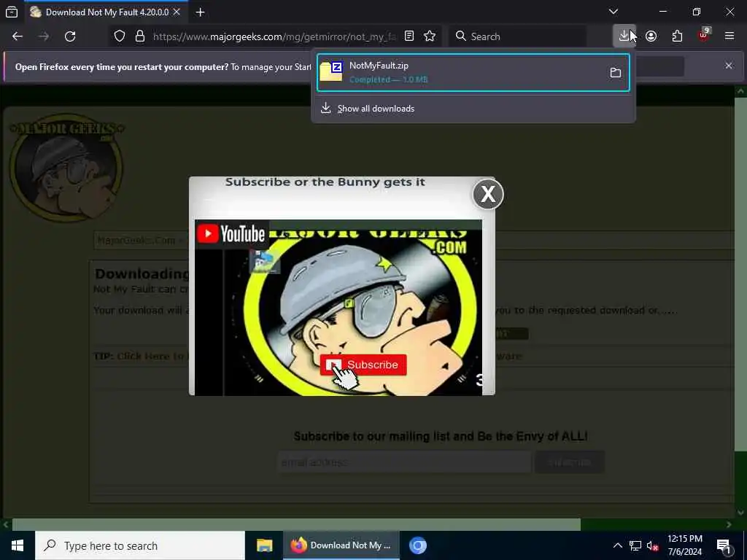The height and width of the screenshot is (560, 747).
Task: Click the red YouTube Subscribe button
Action: click(363, 365)
